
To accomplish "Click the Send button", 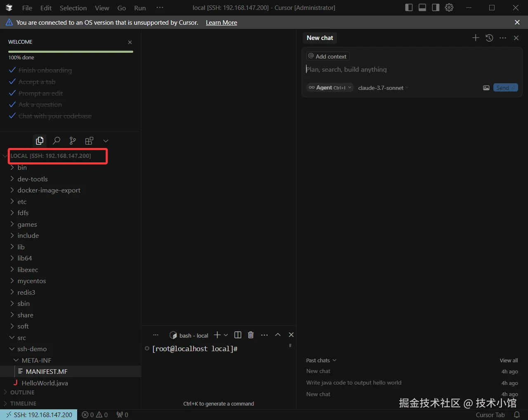I will 505,88.
